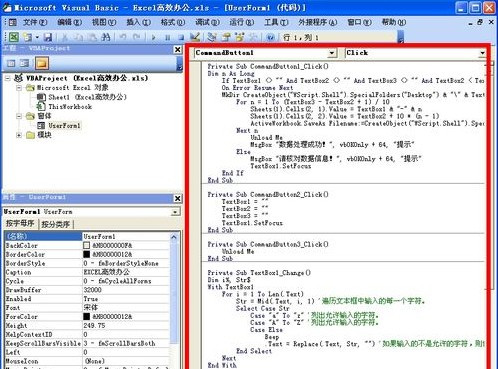Viewport: 498px width, 369px height.
Task: Open the 编辑(E) menu
Action: 69,22
